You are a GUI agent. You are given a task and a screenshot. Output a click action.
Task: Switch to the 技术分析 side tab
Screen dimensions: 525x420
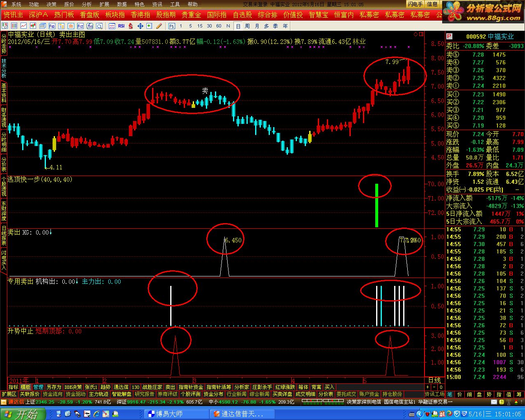[4, 68]
